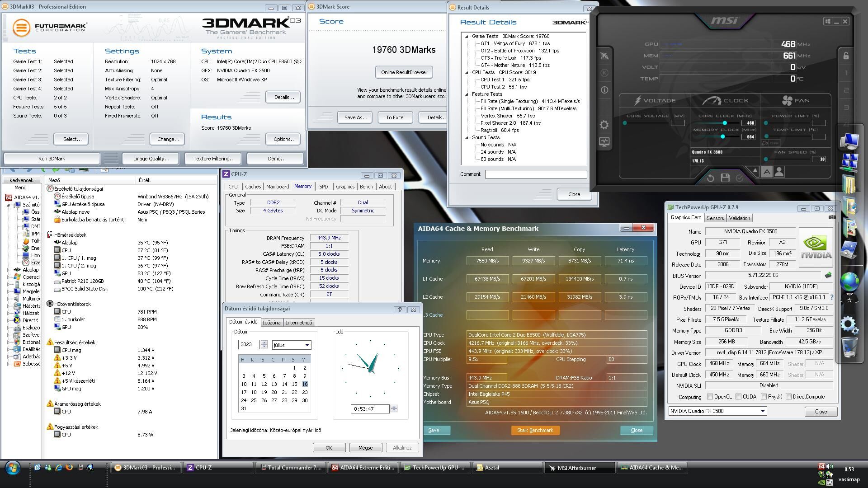Viewport: 868px width, 488px height.
Task: Click the GPU-Z screenshot camera icon
Action: [831, 217]
